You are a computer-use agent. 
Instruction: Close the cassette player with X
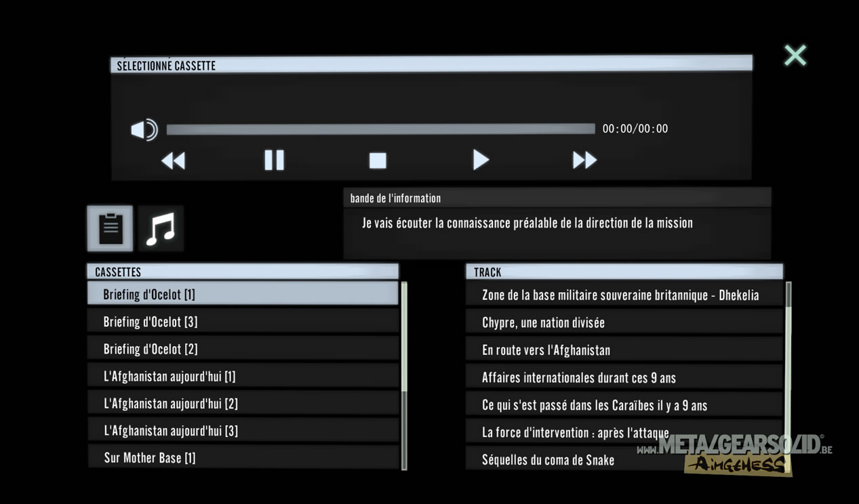[x=795, y=55]
